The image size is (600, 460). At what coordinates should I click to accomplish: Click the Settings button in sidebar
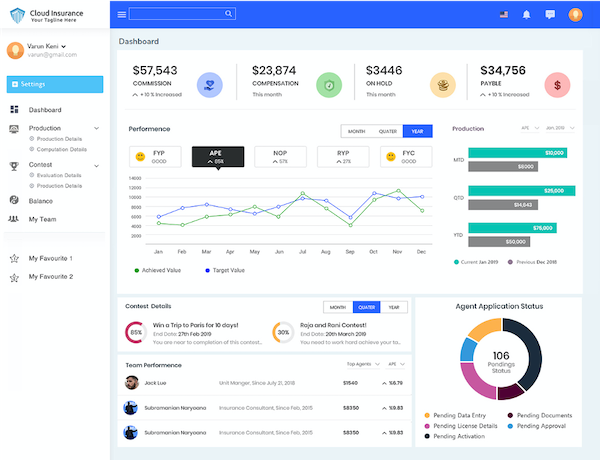pyautogui.click(x=54, y=84)
